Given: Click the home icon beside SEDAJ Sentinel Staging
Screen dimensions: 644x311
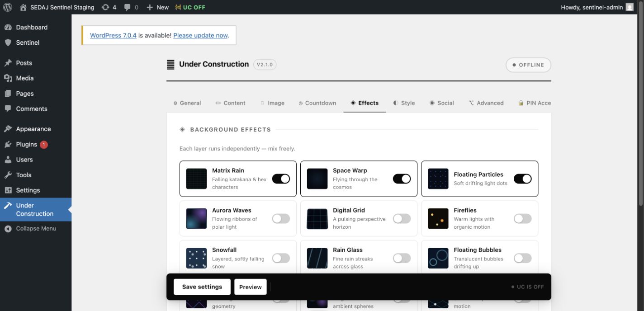Looking at the screenshot, I should [x=23, y=7].
